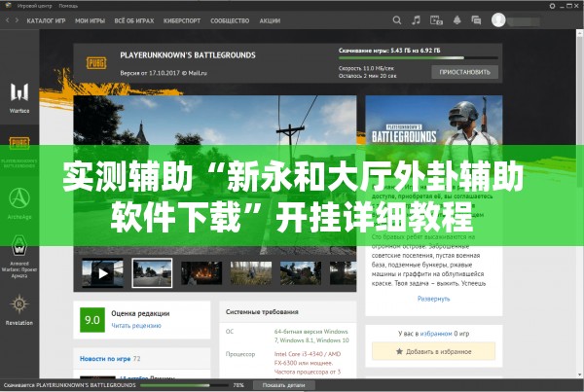Open the settings gear in title bar

[x=552, y=6]
